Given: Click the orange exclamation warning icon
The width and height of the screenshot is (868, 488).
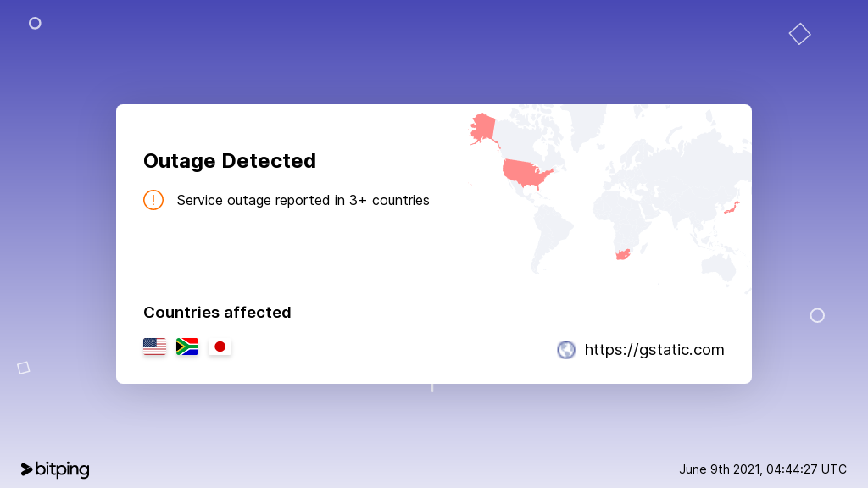Looking at the screenshot, I should coord(153,200).
